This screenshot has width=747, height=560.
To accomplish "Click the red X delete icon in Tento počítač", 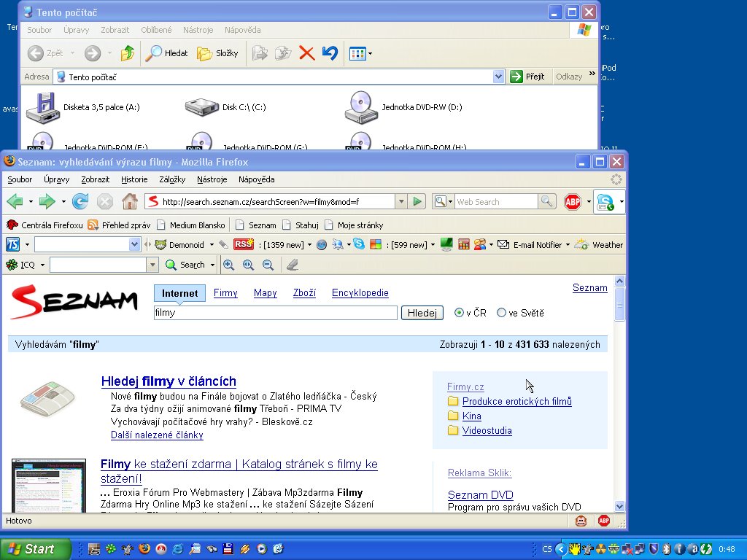I will click(x=307, y=52).
